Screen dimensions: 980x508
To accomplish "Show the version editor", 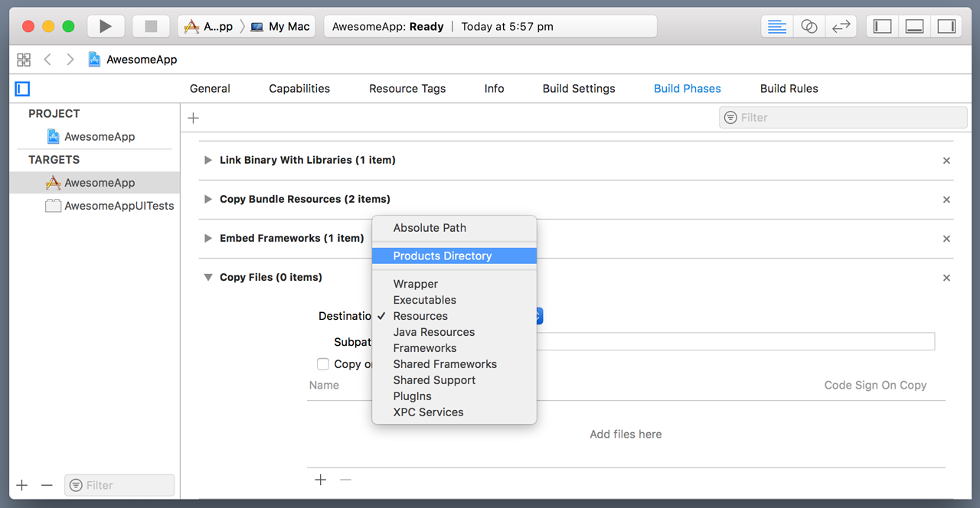I will coord(841,26).
